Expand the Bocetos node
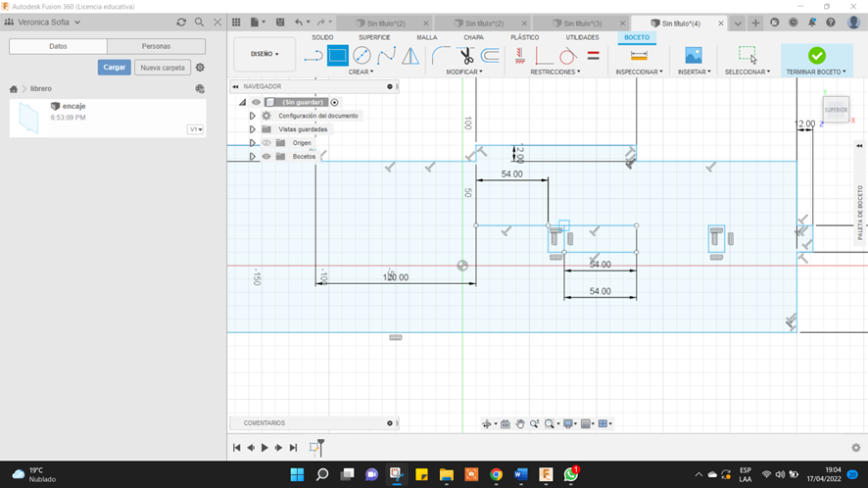This screenshot has height=488, width=868. pyautogui.click(x=253, y=156)
